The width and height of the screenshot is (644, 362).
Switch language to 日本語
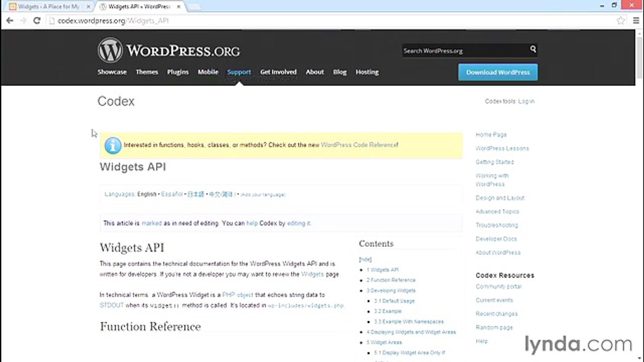pos(196,194)
